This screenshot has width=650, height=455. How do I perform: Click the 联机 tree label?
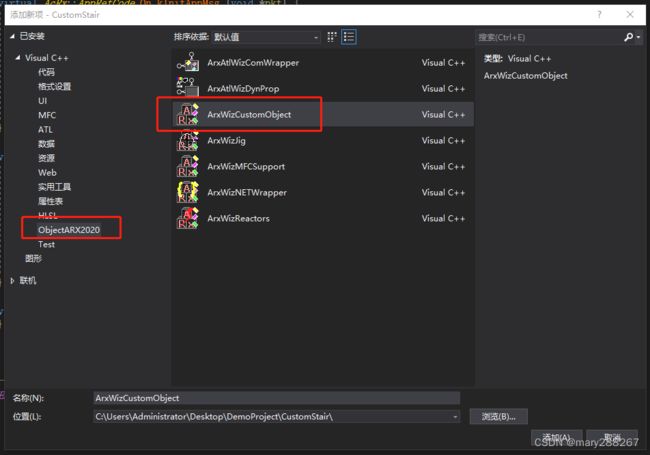(28, 281)
